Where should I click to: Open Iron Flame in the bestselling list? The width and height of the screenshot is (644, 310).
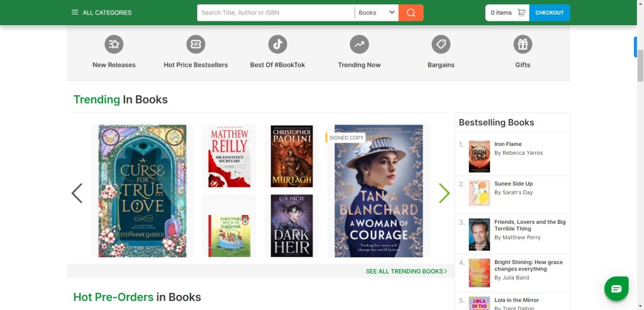click(x=508, y=144)
